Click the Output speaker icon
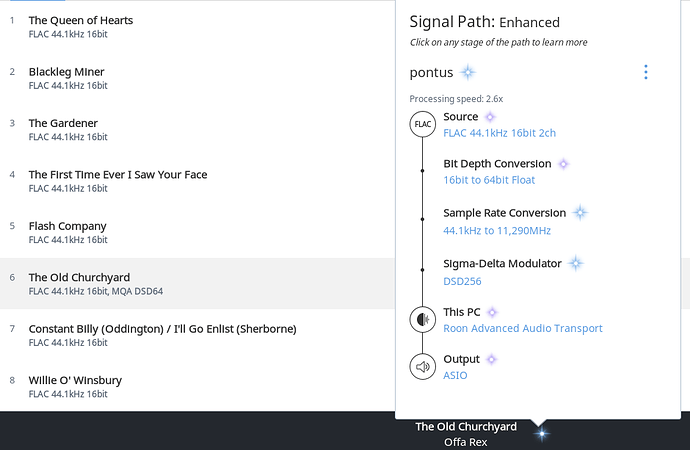Viewport: 690px width, 450px height. (x=422, y=366)
